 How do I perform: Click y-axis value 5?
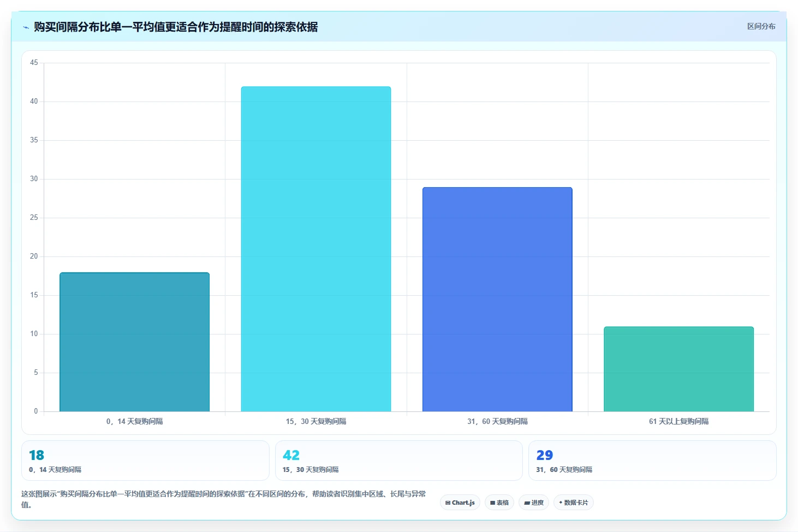tap(36, 373)
